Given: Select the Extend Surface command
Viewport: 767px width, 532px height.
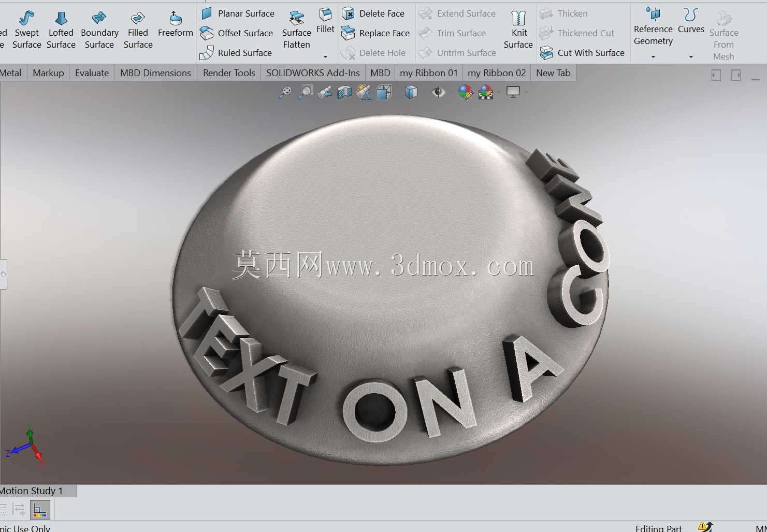Looking at the screenshot, I should point(457,13).
